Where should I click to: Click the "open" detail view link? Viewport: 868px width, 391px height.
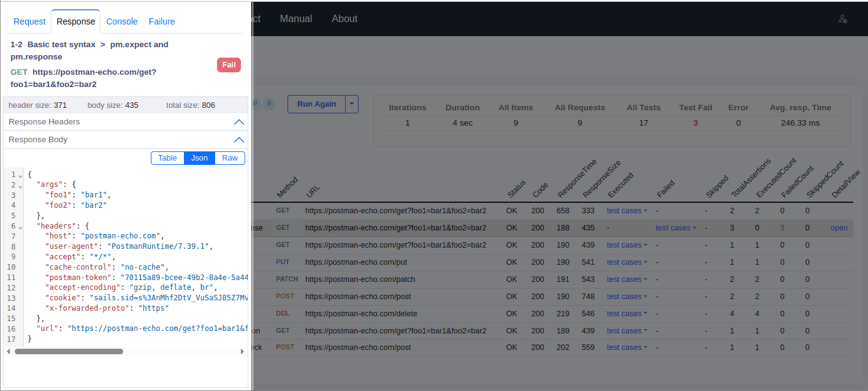[x=839, y=228]
